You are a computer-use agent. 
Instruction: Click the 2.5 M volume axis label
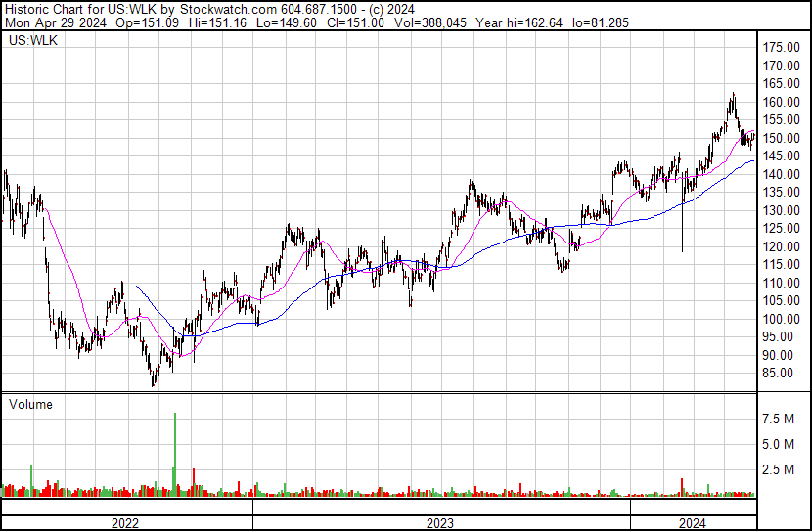pyautogui.click(x=781, y=470)
